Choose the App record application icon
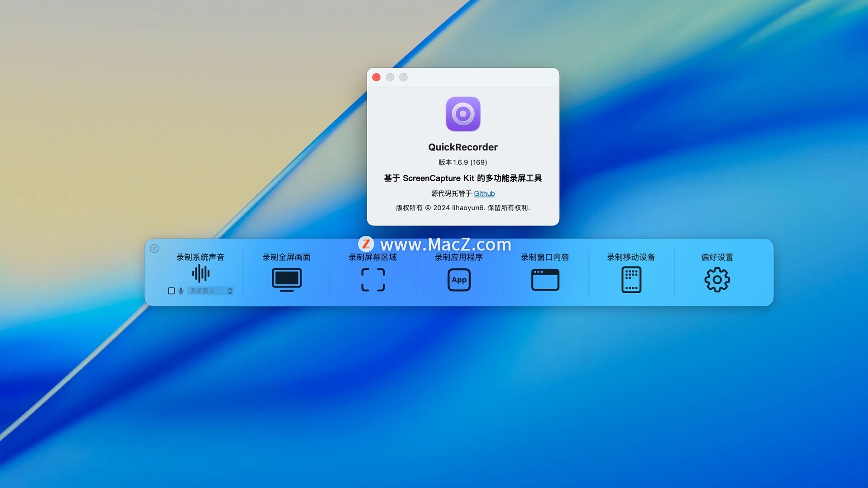868x488 pixels. (x=459, y=280)
